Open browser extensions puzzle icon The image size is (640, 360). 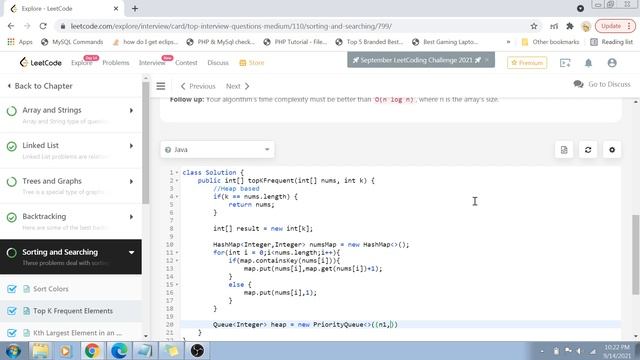click(x=570, y=26)
